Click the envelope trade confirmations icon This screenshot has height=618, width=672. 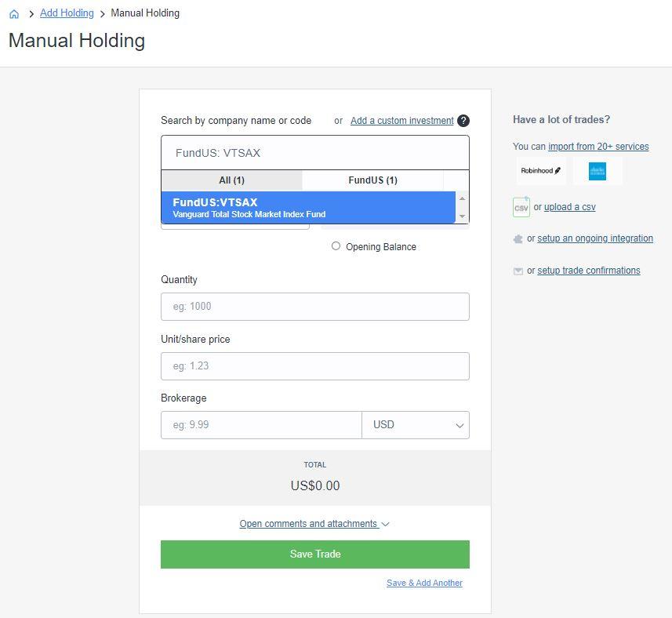click(518, 270)
